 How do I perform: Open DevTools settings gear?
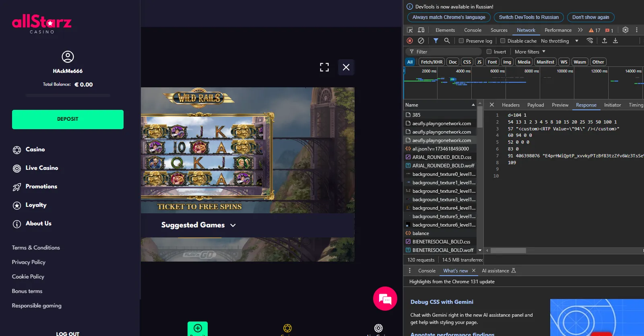625,30
